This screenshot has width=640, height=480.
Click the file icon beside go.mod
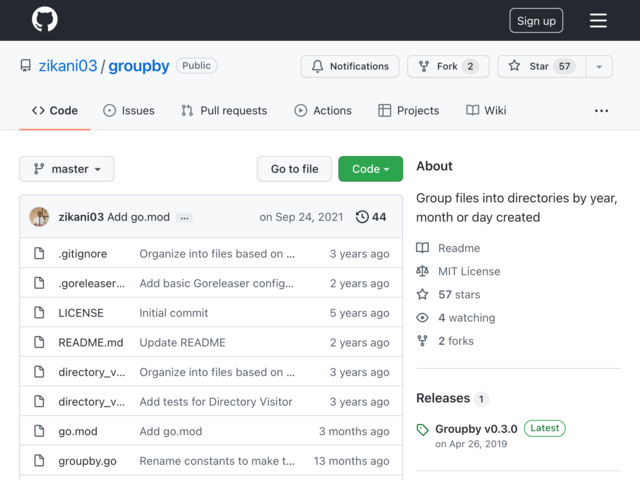click(x=39, y=431)
